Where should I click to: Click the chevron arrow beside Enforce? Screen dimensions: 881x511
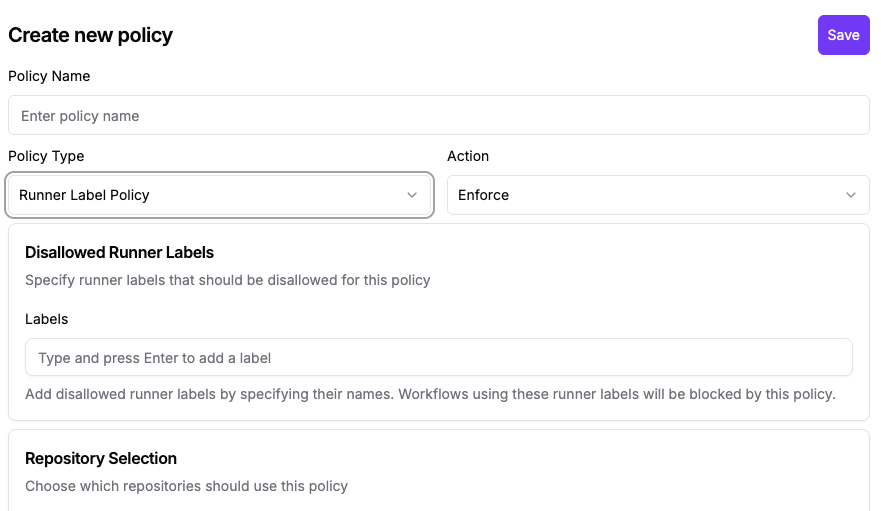click(851, 195)
